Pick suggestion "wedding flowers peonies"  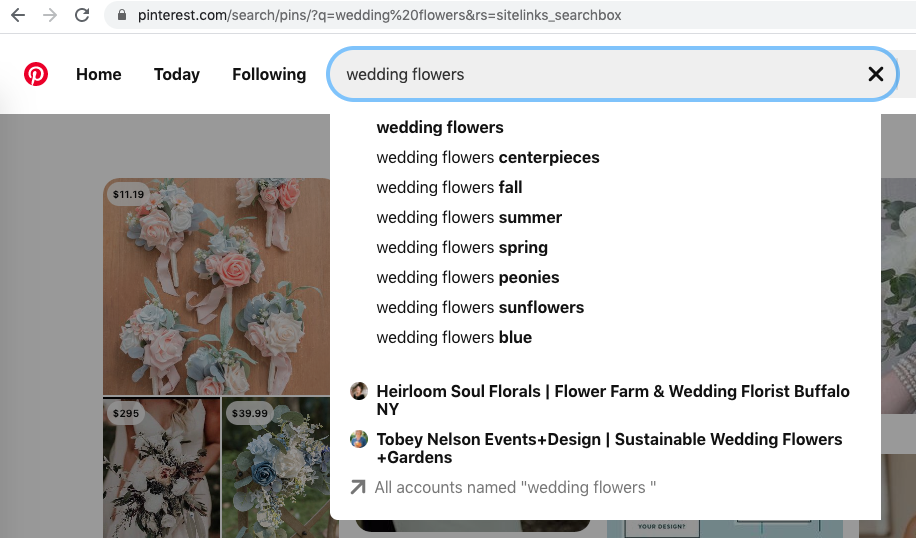(468, 277)
